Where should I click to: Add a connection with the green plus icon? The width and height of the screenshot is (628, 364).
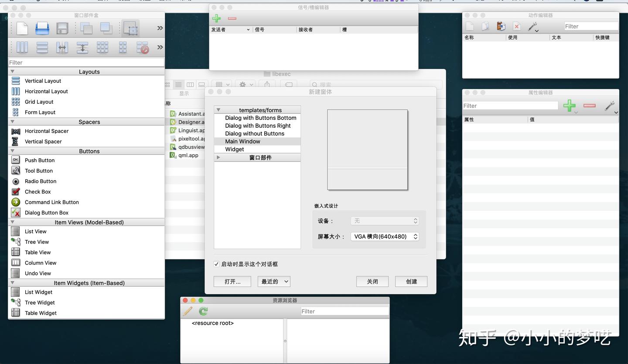(x=216, y=18)
